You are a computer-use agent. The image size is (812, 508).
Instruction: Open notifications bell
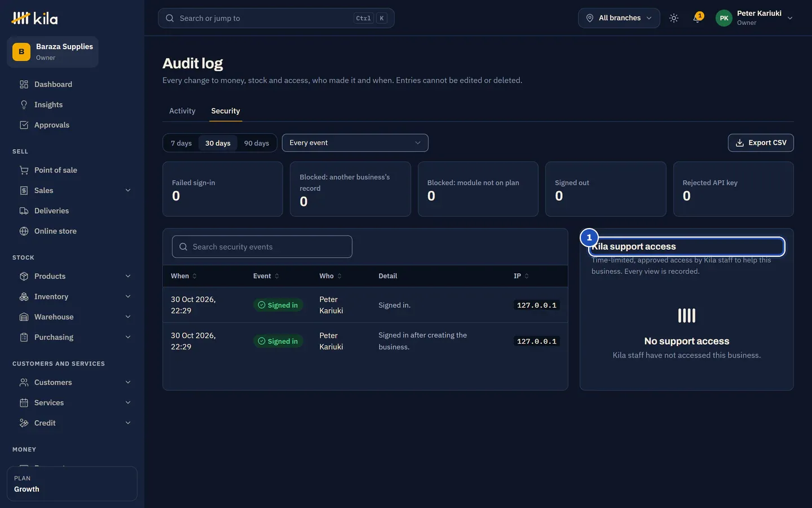[698, 18]
